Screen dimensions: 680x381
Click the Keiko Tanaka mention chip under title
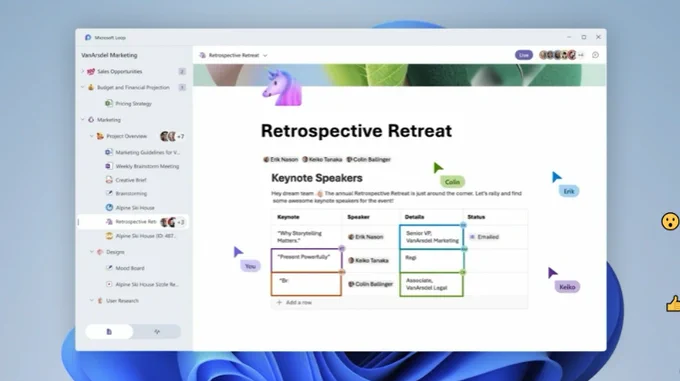[322, 160]
